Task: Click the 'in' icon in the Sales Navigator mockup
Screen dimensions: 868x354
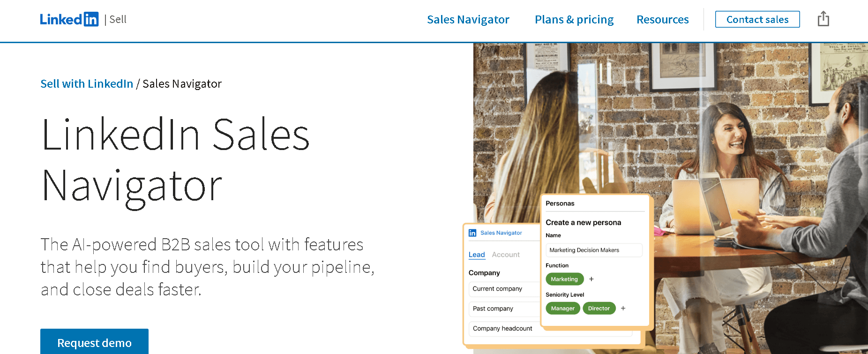Action: pos(472,232)
